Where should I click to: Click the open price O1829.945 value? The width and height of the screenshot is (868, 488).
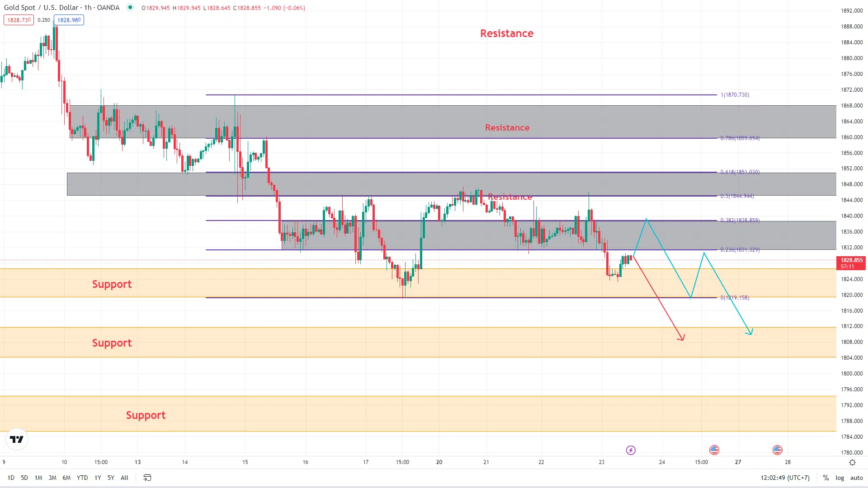(x=156, y=8)
